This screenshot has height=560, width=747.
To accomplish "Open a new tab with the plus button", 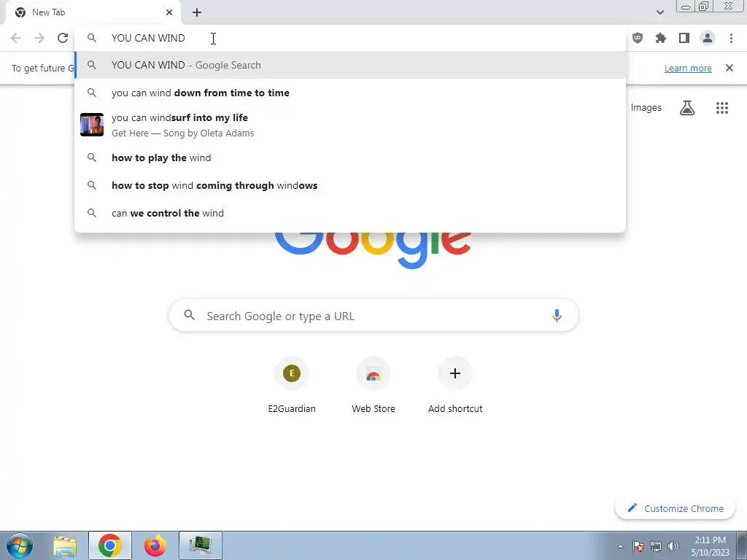I will [x=197, y=12].
